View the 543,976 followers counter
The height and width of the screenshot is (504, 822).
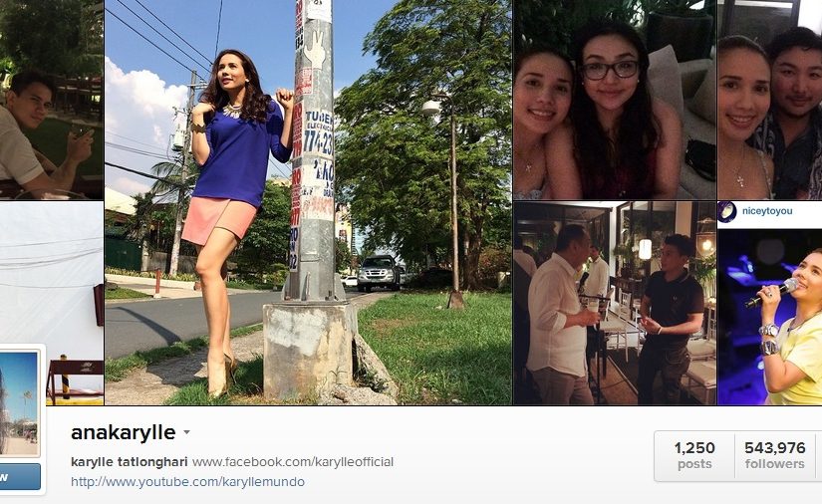pos(775,455)
